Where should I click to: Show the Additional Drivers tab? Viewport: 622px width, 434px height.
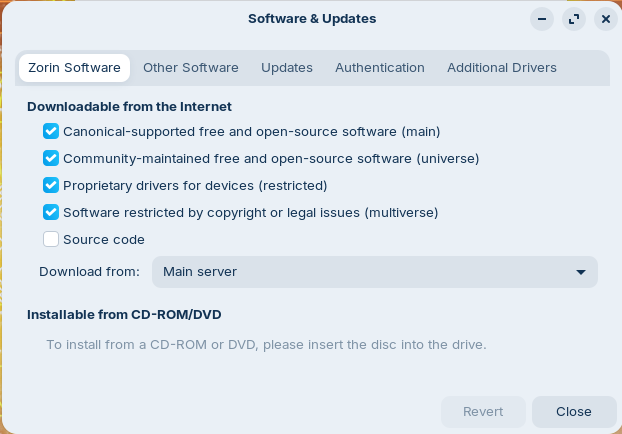(x=502, y=68)
